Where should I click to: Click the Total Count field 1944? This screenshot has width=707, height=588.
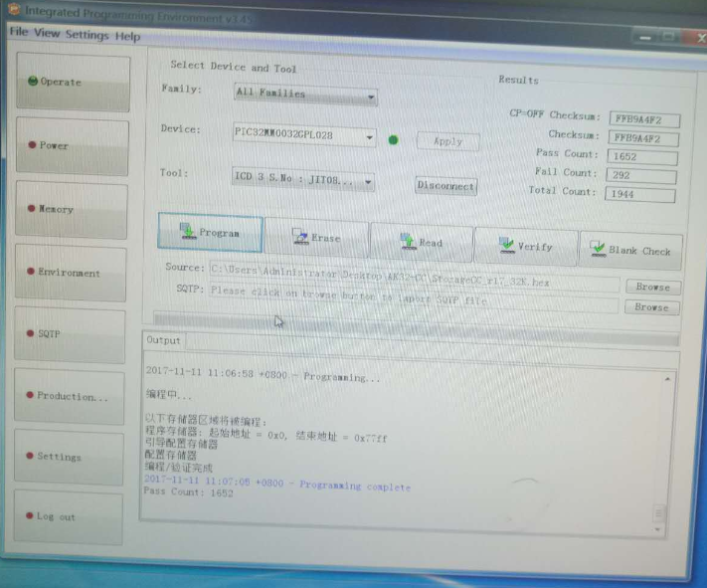[639, 194]
